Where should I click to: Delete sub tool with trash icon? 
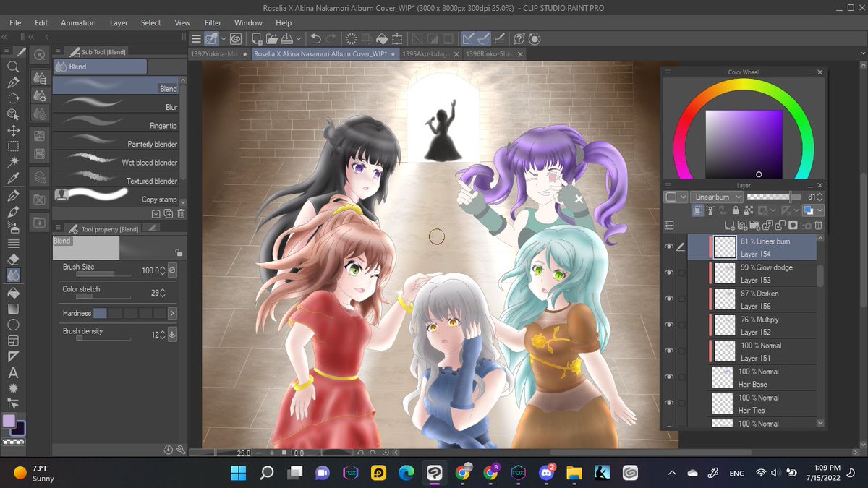tap(181, 213)
